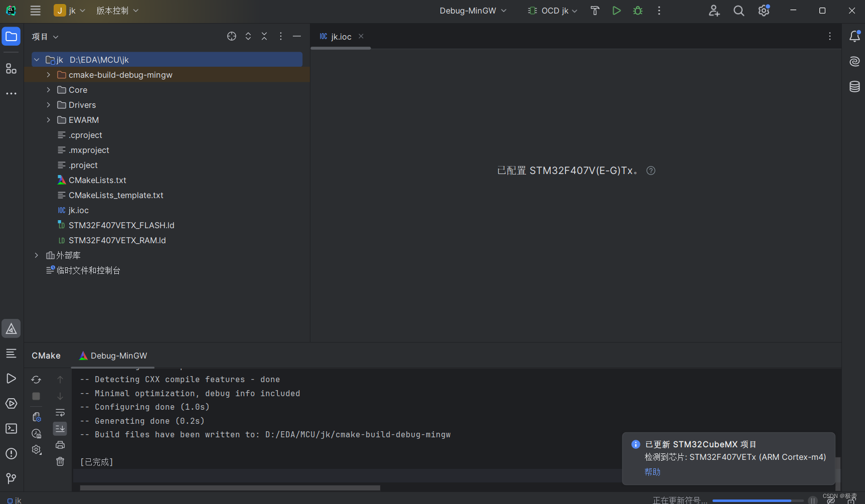Screen dimensions: 865x504
Task: Open the main hamburger menu
Action: coord(35,11)
